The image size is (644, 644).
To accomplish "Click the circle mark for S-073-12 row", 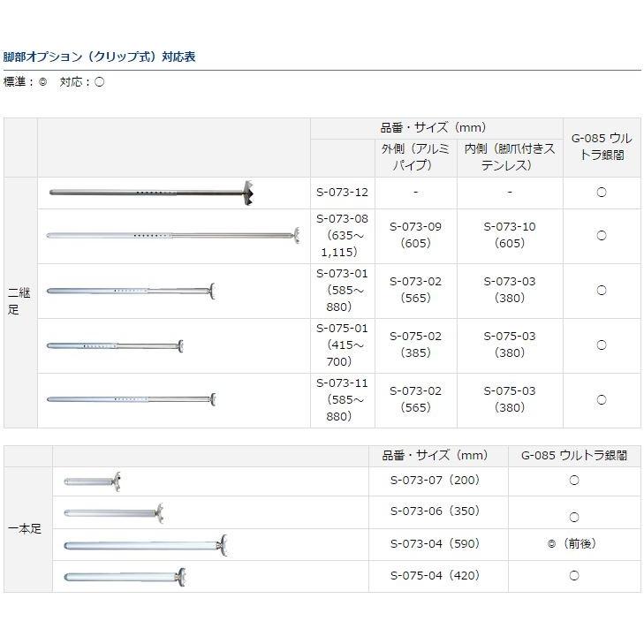I will (602, 193).
